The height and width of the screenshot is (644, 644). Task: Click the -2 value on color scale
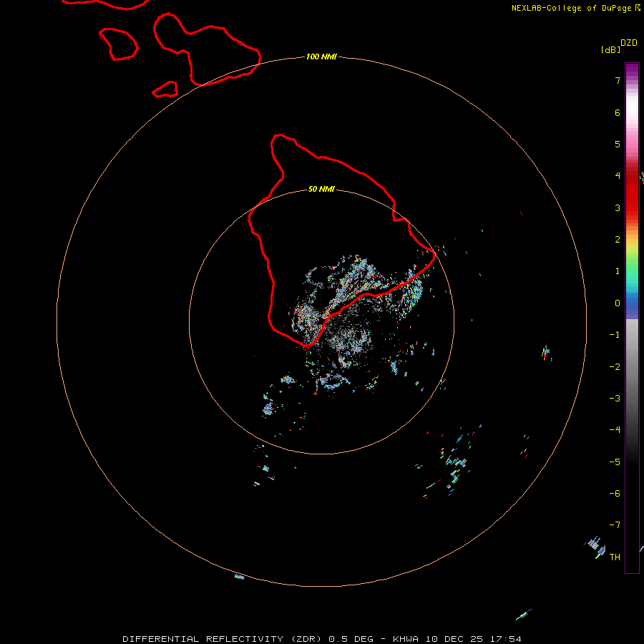pyautogui.click(x=615, y=367)
